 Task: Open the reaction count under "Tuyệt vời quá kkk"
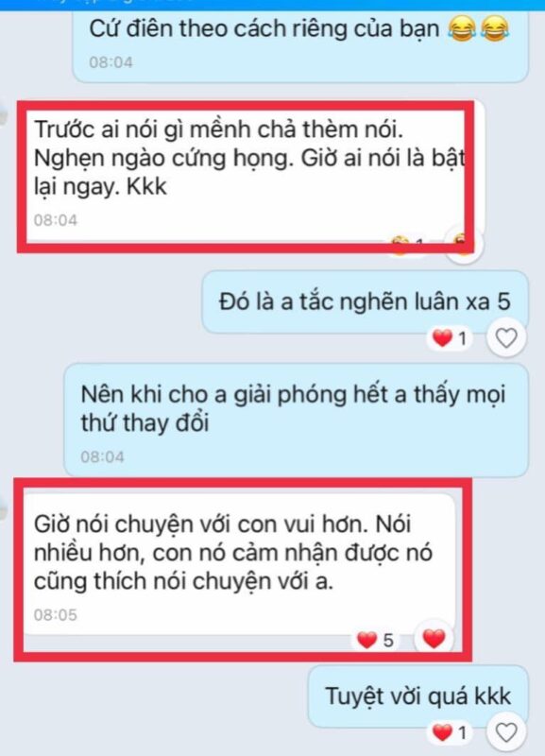click(x=450, y=733)
